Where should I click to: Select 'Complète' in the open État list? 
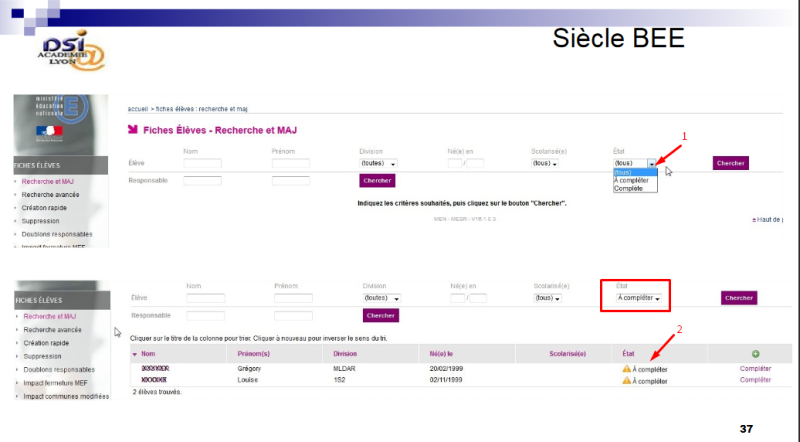point(629,188)
